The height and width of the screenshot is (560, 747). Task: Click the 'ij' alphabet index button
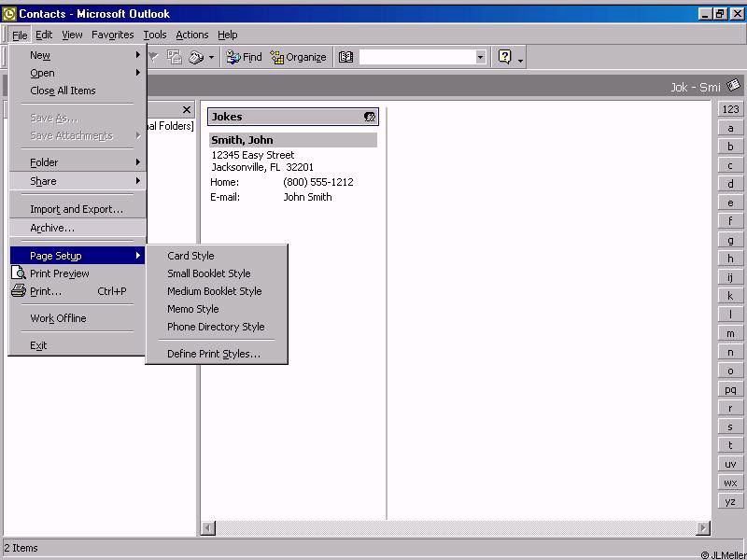tap(730, 277)
